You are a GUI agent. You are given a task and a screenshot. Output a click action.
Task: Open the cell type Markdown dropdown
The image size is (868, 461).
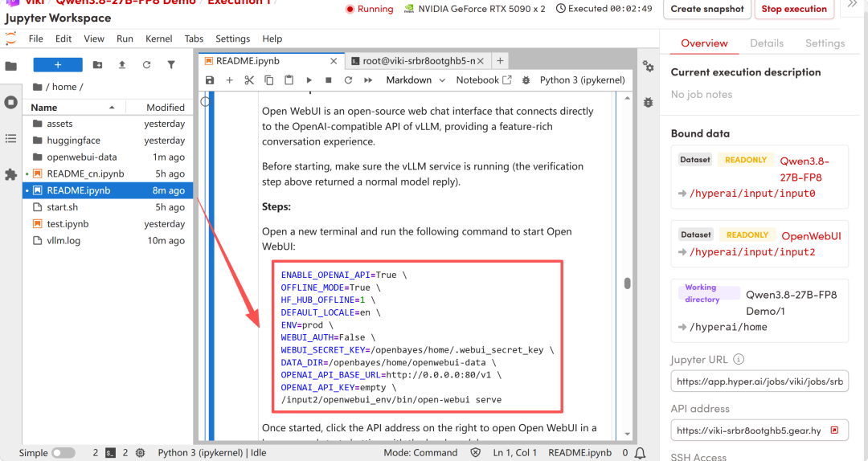pos(416,80)
